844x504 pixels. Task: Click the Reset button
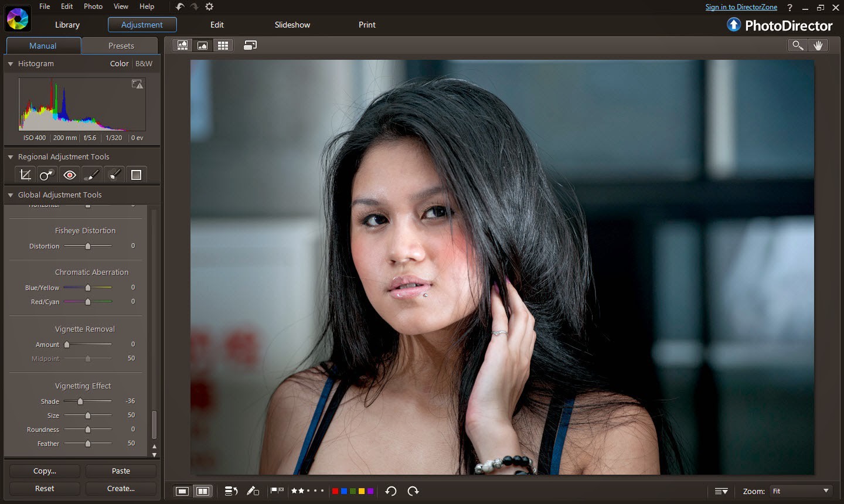point(45,489)
